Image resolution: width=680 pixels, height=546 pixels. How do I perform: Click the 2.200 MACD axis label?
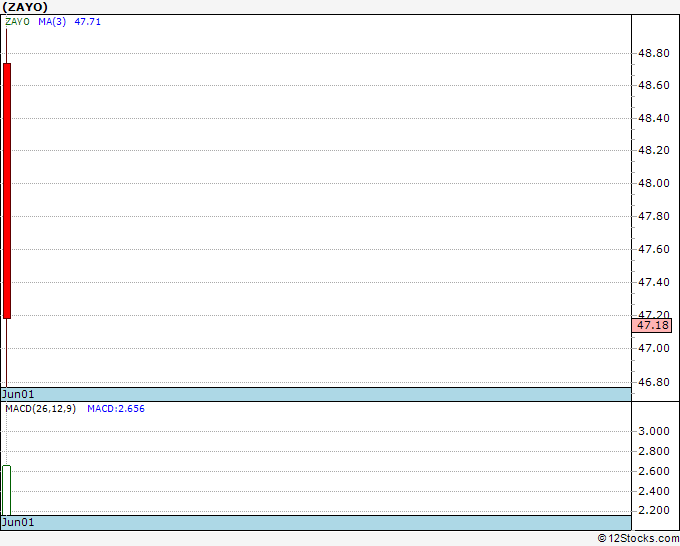(x=654, y=510)
